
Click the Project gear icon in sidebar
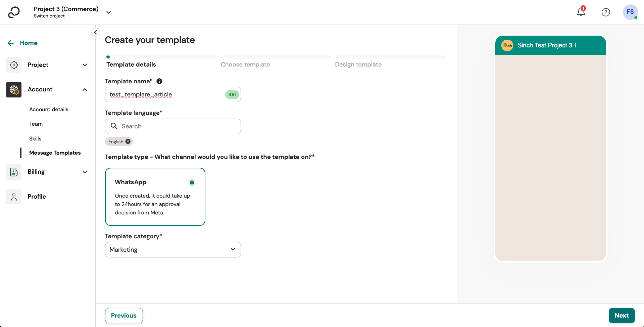click(x=14, y=65)
